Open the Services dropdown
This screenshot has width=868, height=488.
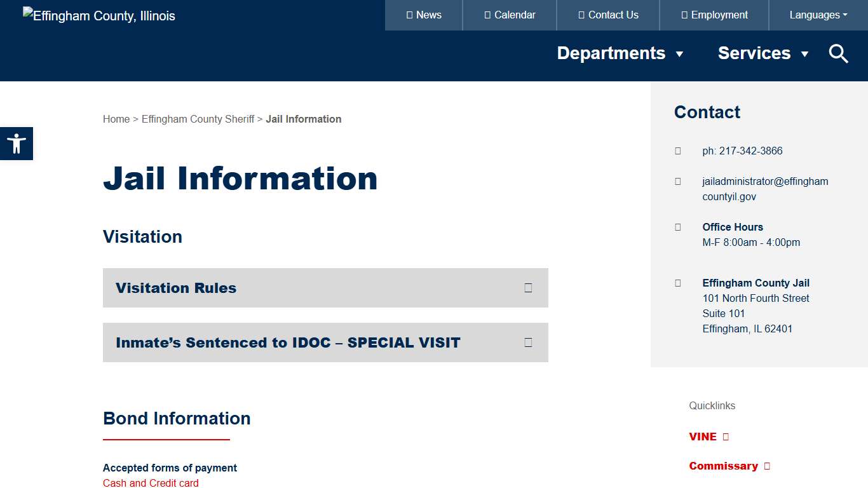coord(763,53)
